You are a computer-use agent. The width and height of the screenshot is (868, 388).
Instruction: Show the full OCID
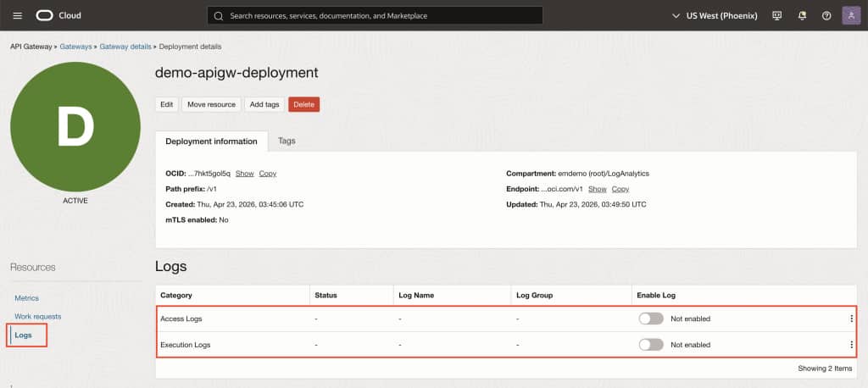click(245, 173)
